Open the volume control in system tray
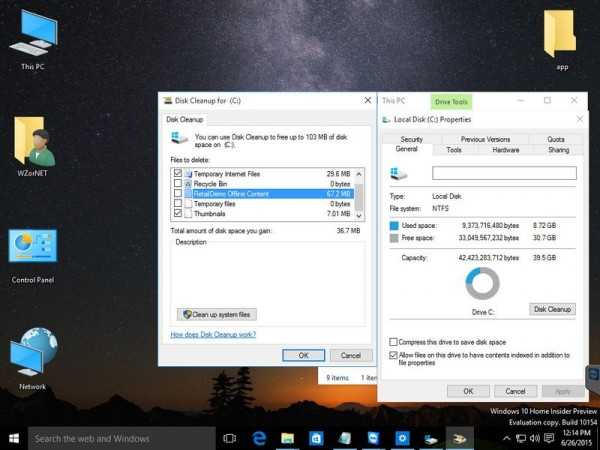 (535, 439)
